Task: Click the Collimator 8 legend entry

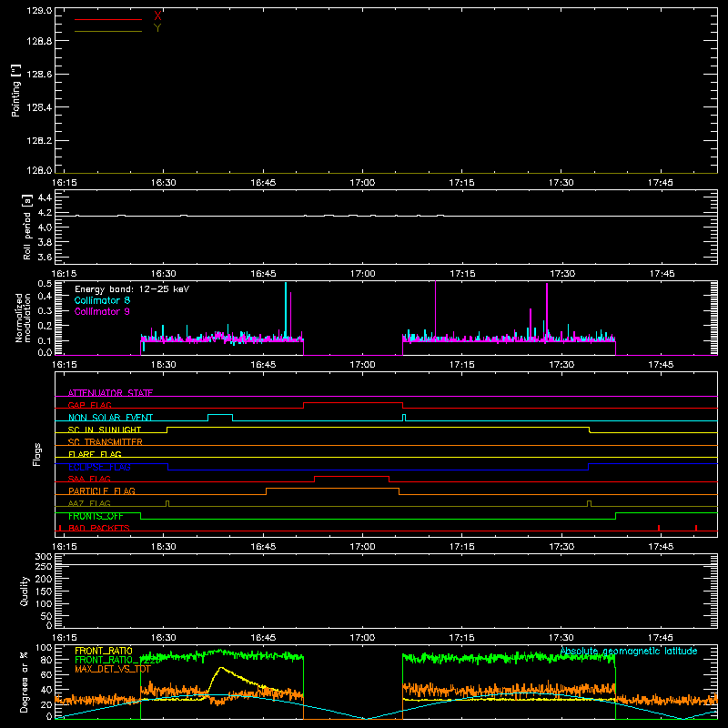Action: click(102, 300)
